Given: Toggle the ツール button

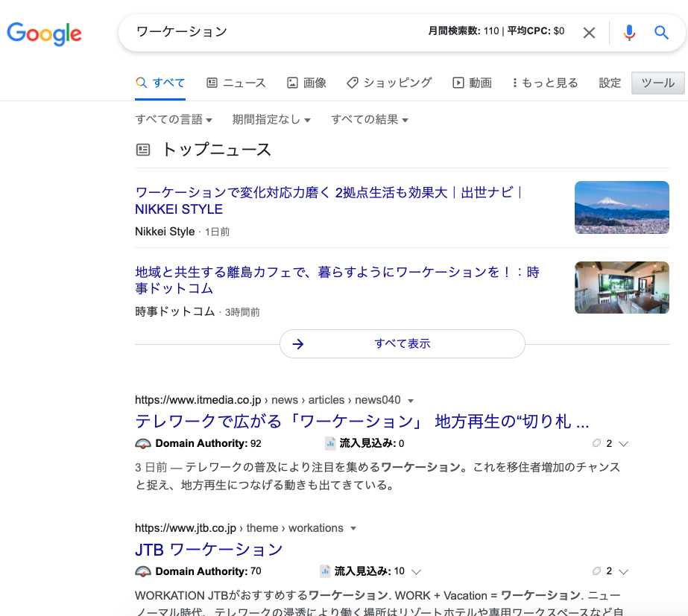Looking at the screenshot, I should (x=657, y=83).
